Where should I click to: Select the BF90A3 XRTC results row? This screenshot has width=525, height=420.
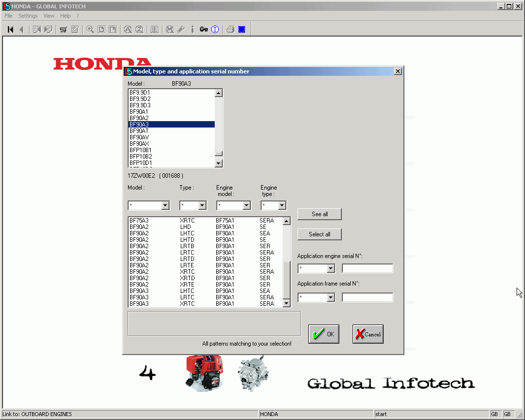coord(205,303)
